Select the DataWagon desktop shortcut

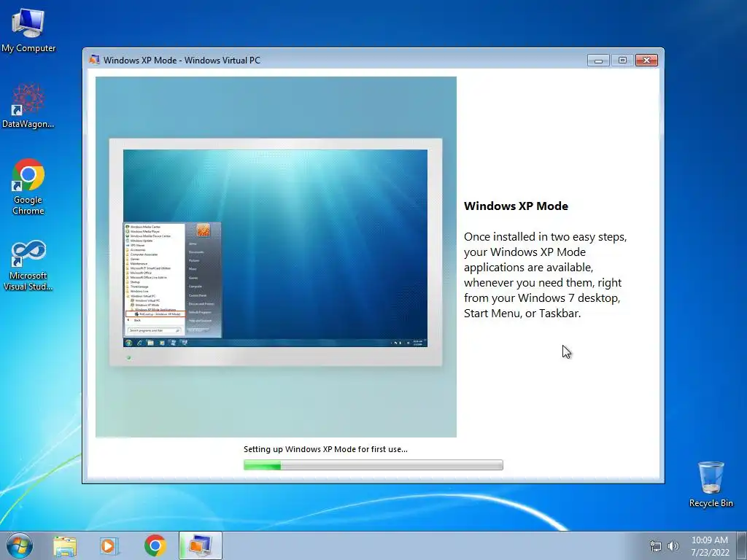tap(28, 106)
